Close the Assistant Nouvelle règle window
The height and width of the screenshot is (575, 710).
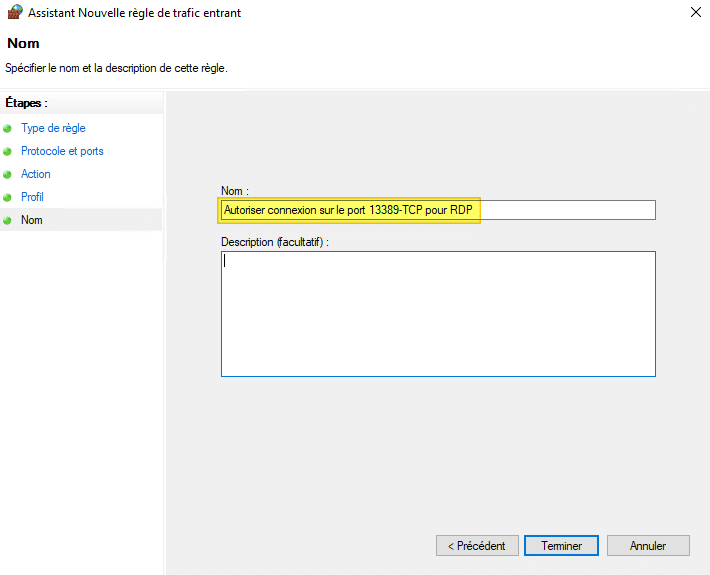694,13
